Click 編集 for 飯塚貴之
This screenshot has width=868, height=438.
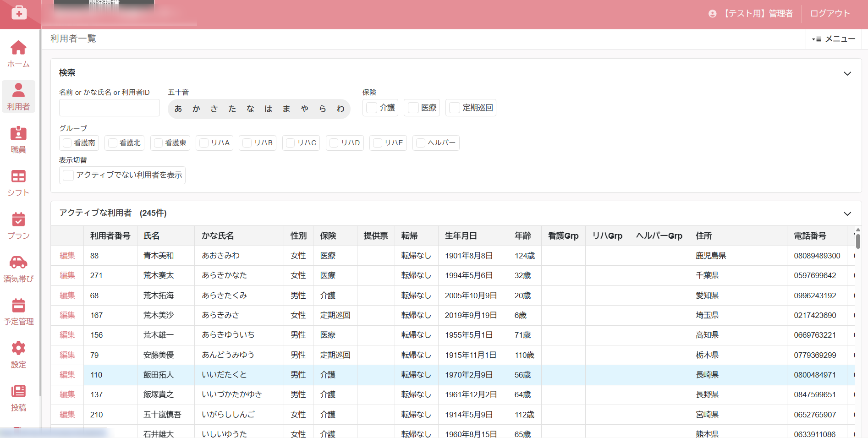[x=67, y=394]
